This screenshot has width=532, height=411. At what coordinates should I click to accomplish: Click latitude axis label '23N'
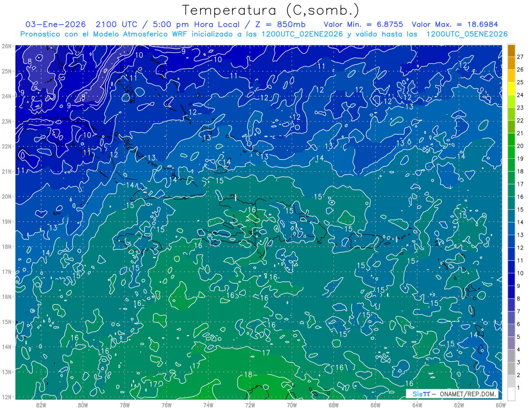pos(6,121)
